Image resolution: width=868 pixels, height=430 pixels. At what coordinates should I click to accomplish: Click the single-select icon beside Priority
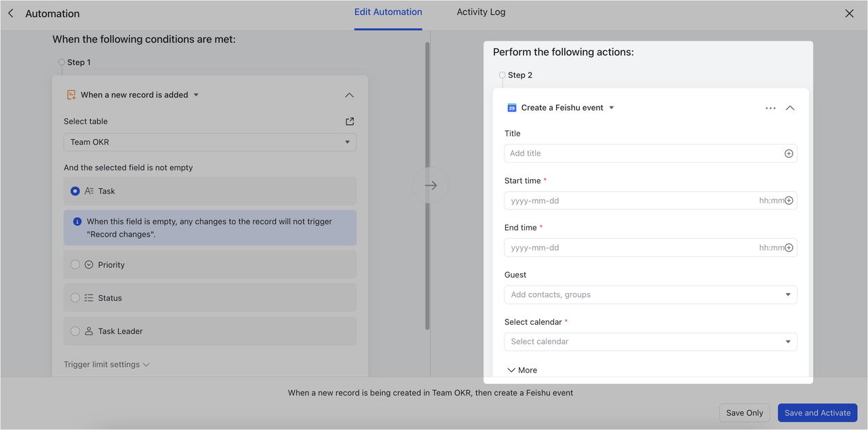tap(89, 265)
